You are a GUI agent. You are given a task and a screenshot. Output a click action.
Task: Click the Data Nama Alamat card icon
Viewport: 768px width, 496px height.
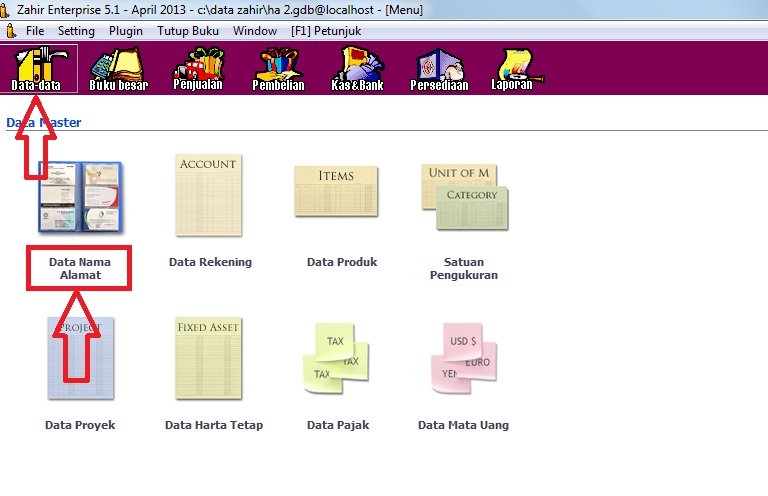coord(79,197)
